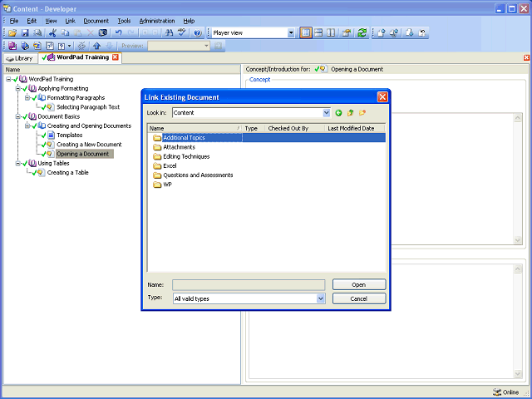The width and height of the screenshot is (532, 399).
Task: Collapse the Using Tables node
Action: coord(18,163)
